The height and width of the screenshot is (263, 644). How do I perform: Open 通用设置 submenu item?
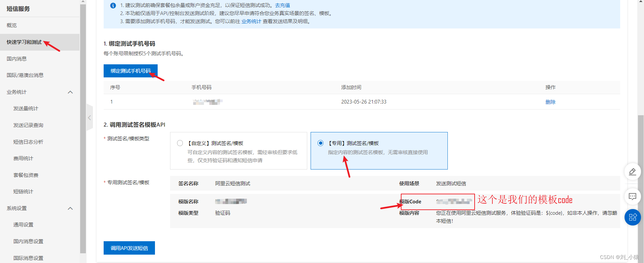click(23, 225)
